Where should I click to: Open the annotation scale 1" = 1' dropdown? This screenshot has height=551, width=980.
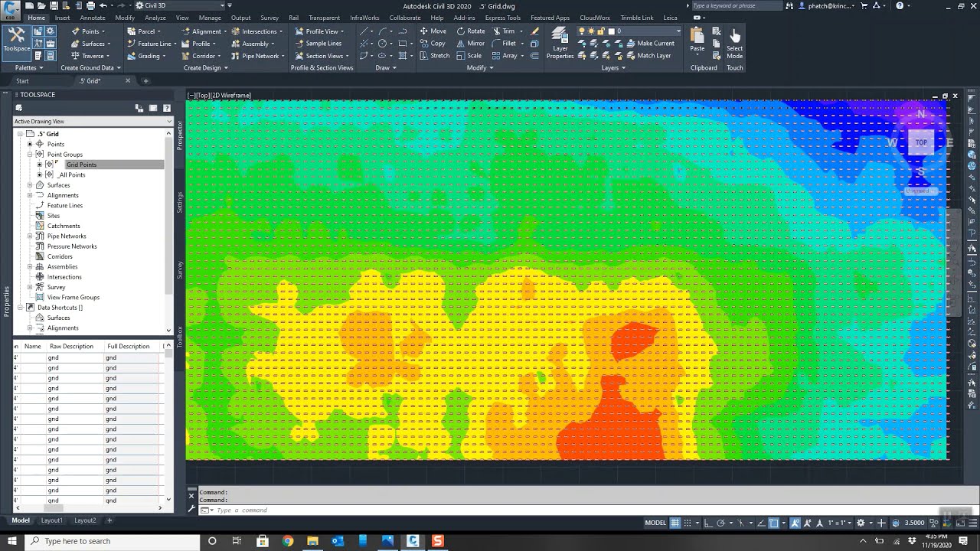pyautogui.click(x=840, y=523)
